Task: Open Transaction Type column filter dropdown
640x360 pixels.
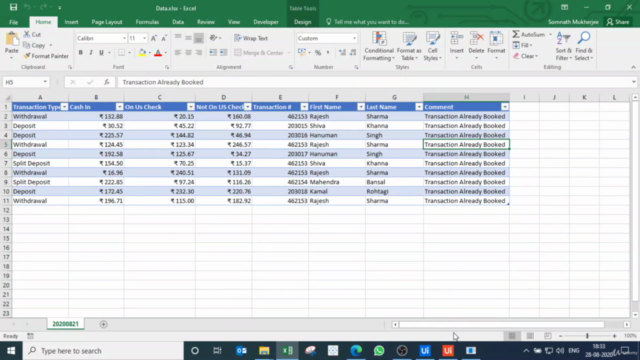Action: click(64, 107)
